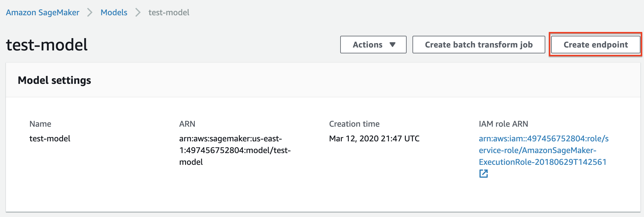Viewport: 644px width, 217px height.
Task: Click Create endpoint button
Action: (596, 45)
